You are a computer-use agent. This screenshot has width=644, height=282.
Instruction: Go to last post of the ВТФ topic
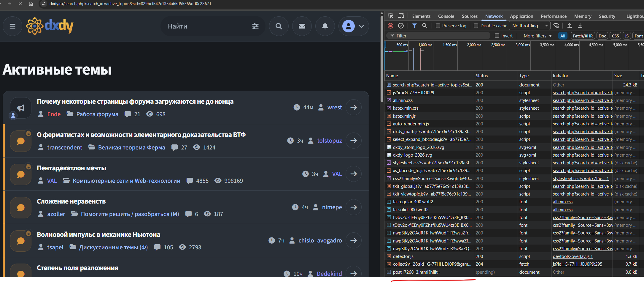(354, 141)
